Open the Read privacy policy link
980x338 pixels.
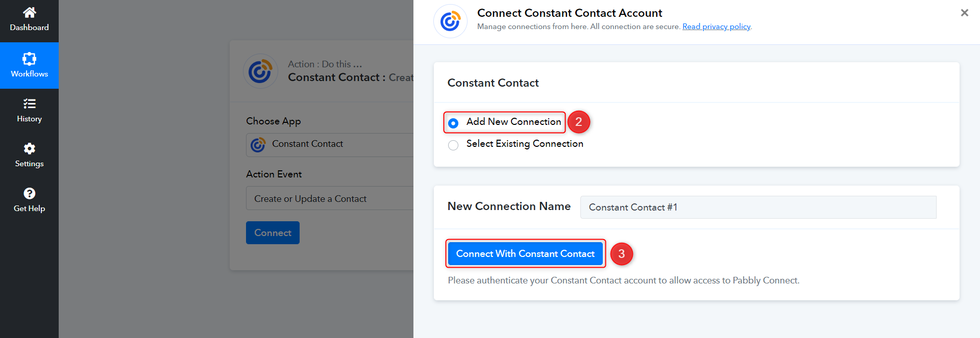[x=717, y=27]
